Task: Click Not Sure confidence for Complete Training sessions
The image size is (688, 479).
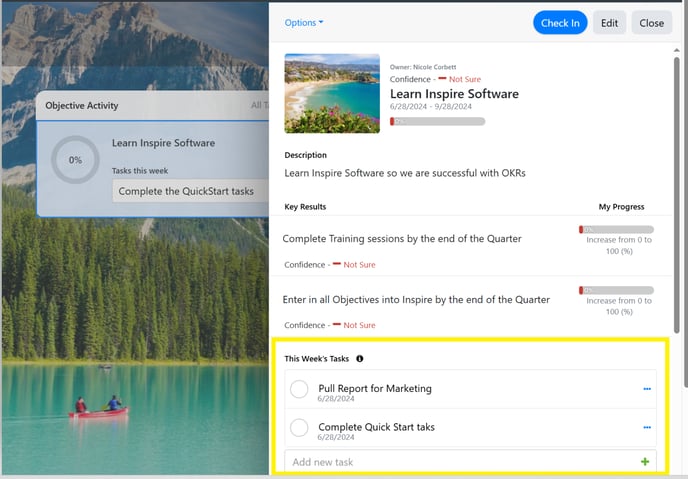Action: pos(359,265)
